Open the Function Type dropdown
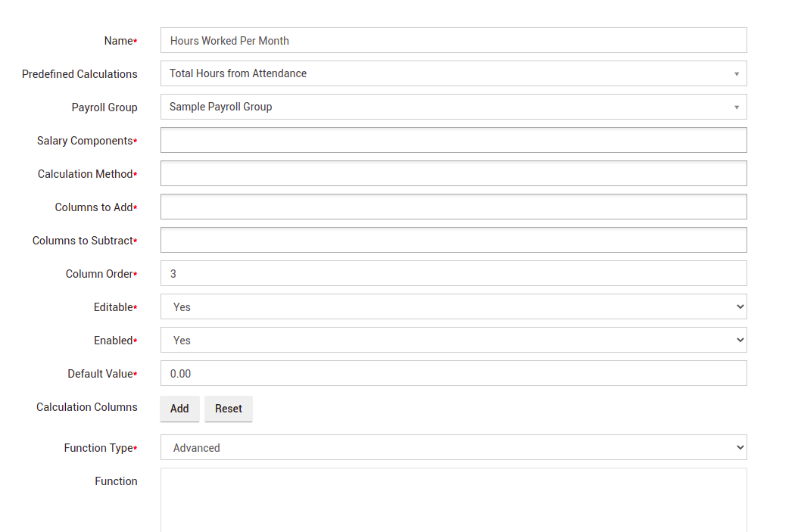 [453, 447]
